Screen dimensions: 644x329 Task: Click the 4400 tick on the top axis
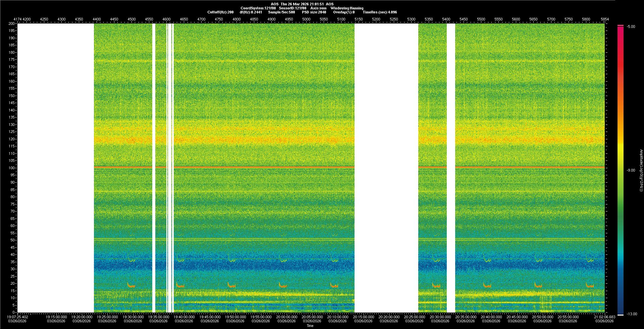(97, 19)
